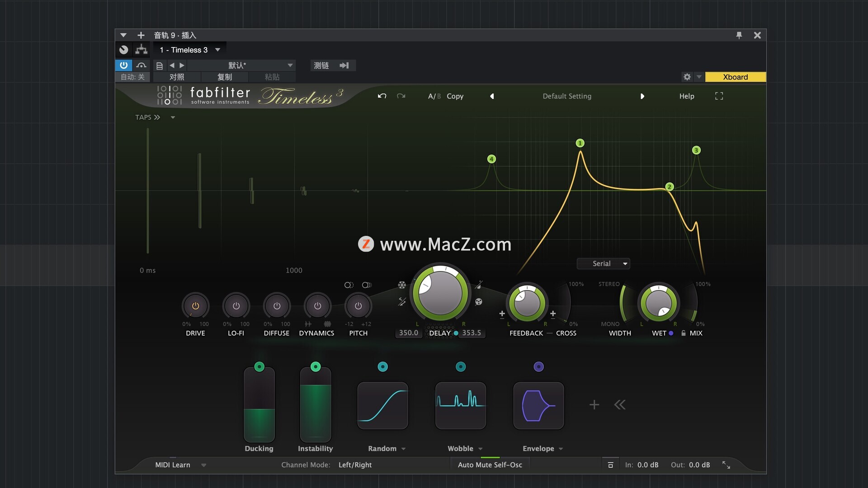The image size is (868, 488).
Task: Add a new modulation source
Action: tap(594, 404)
